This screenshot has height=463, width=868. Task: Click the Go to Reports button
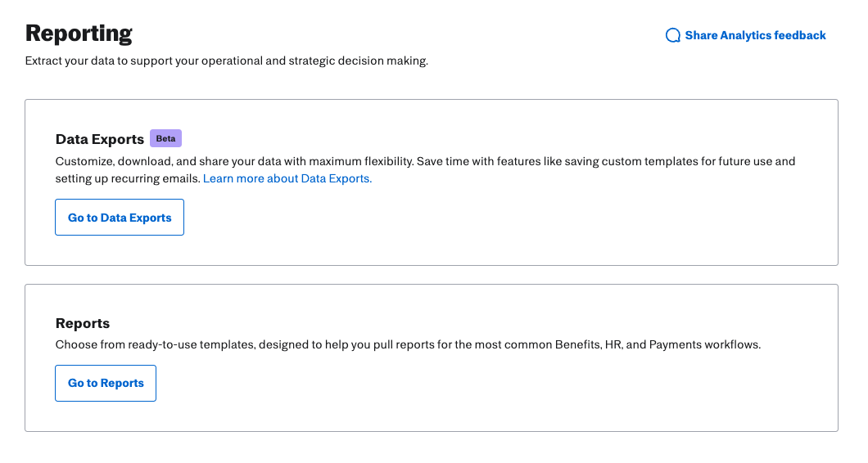[x=106, y=383]
